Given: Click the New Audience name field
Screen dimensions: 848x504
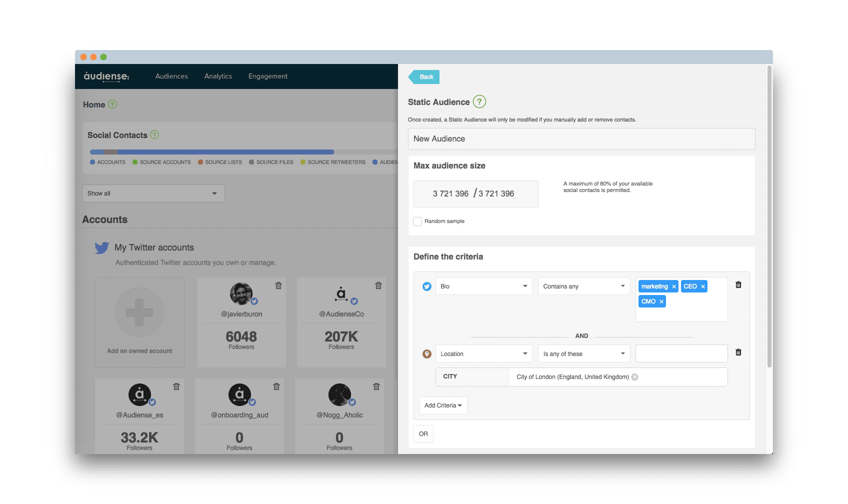Looking at the screenshot, I should pyautogui.click(x=581, y=139).
